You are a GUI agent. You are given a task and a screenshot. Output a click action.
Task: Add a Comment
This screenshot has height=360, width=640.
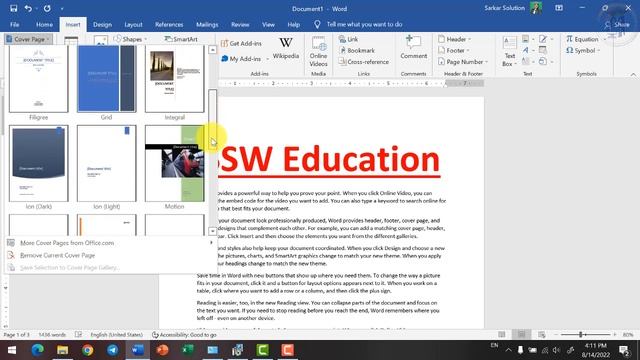pyautogui.click(x=413, y=48)
